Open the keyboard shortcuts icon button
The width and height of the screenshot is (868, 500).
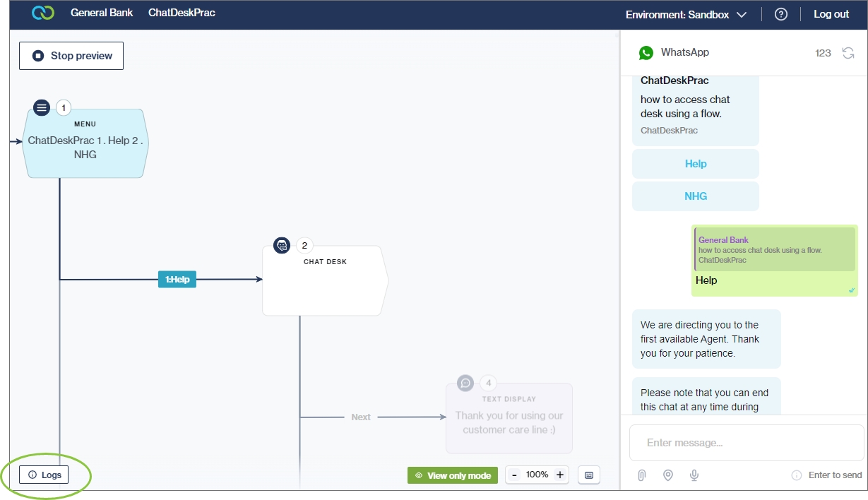pos(589,475)
